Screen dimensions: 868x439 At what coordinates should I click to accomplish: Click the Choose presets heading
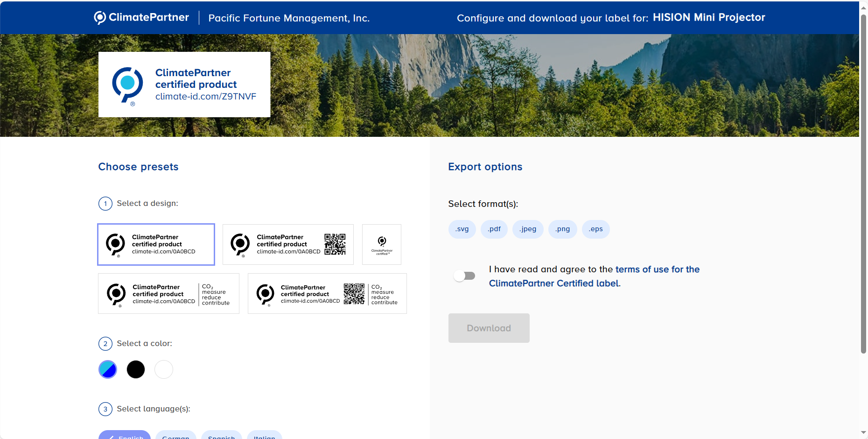pyautogui.click(x=139, y=167)
